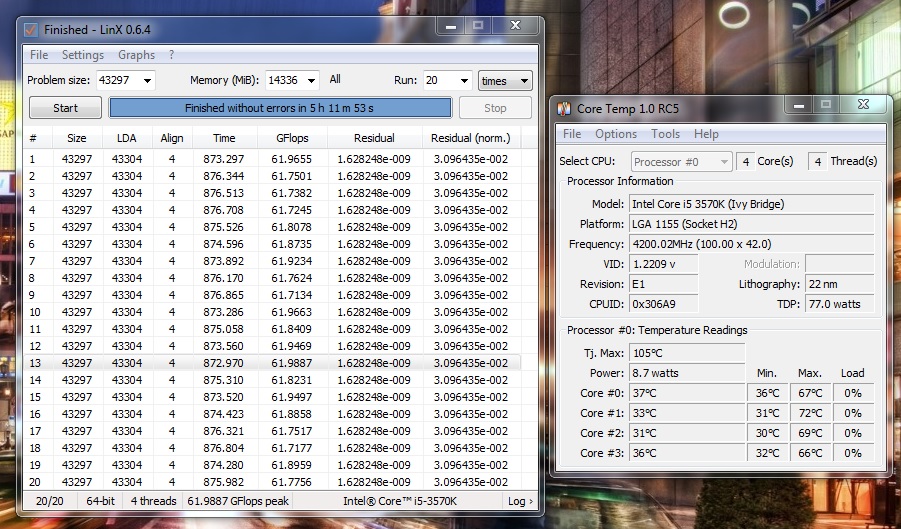Image resolution: width=901 pixels, height=529 pixels.
Task: Click the Log button in LinX status bar
Action: coord(519,501)
